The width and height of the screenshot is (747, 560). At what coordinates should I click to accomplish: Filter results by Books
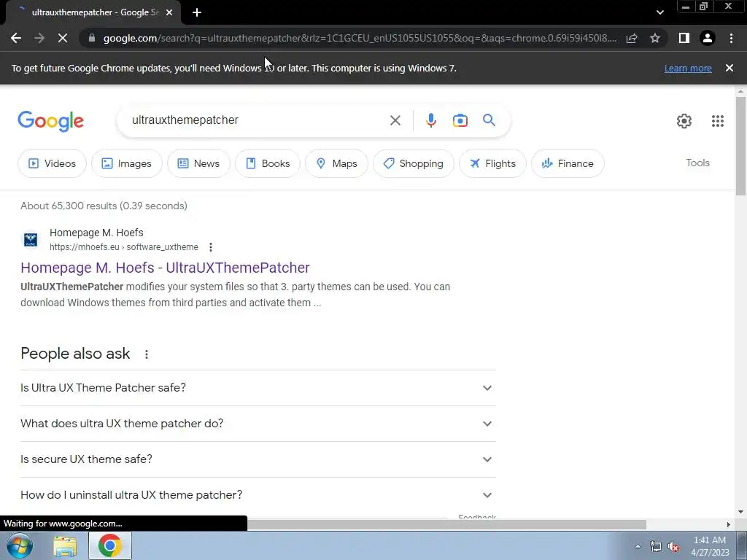pos(268,163)
